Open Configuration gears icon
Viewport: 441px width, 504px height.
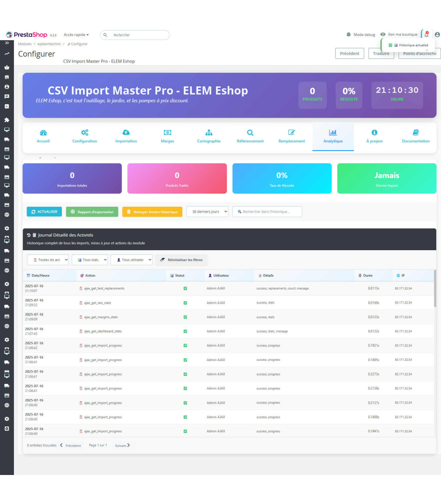(85, 133)
